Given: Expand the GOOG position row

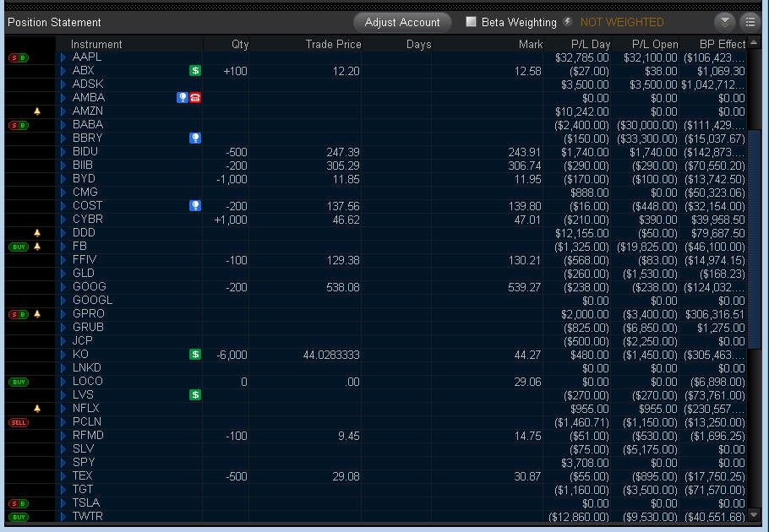Looking at the screenshot, I should point(63,287).
